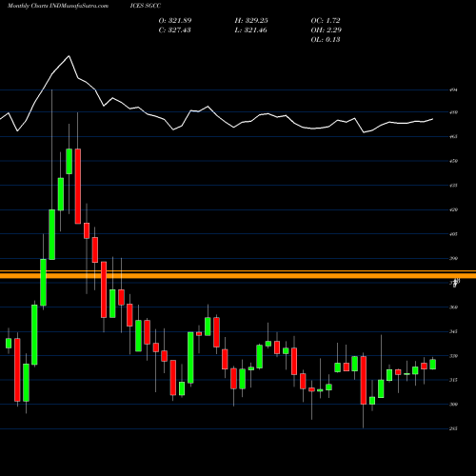This screenshot has height=476, width=476.
Task: Click the 285 price axis label
Action: pos(453,428)
